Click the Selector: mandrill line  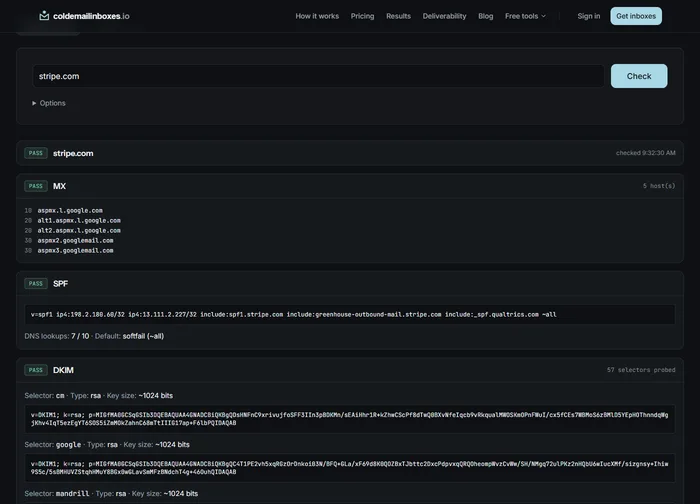[111, 493]
